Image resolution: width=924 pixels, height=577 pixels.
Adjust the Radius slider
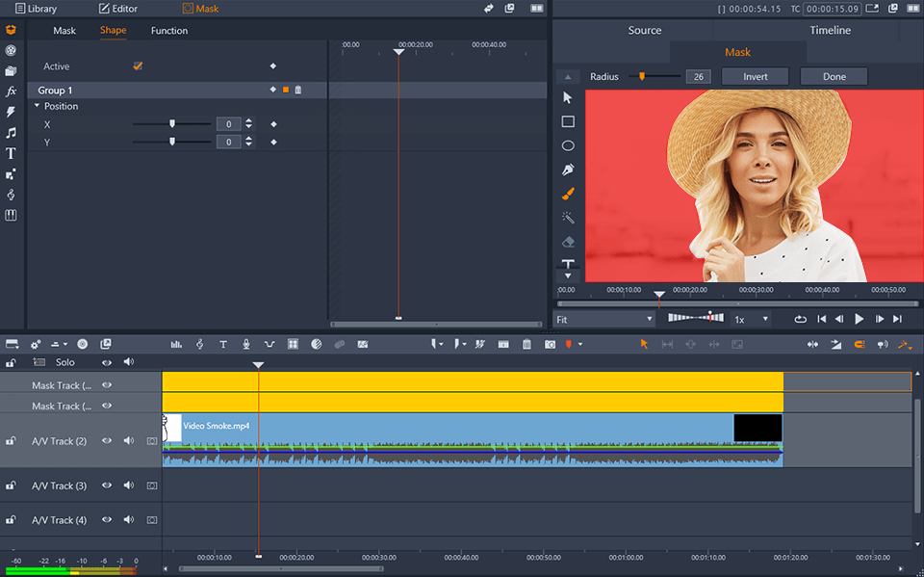click(x=643, y=77)
